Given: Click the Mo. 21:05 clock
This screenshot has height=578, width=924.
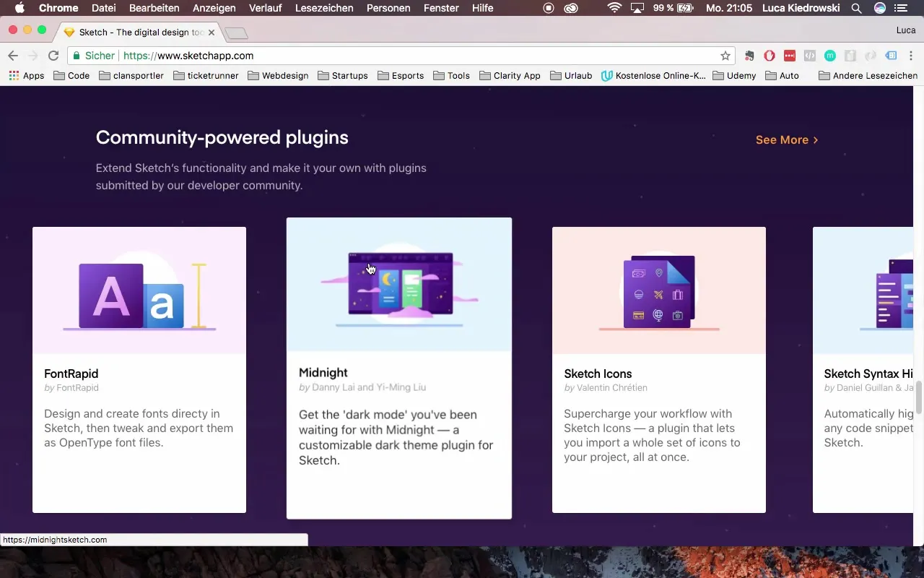Looking at the screenshot, I should click(730, 8).
